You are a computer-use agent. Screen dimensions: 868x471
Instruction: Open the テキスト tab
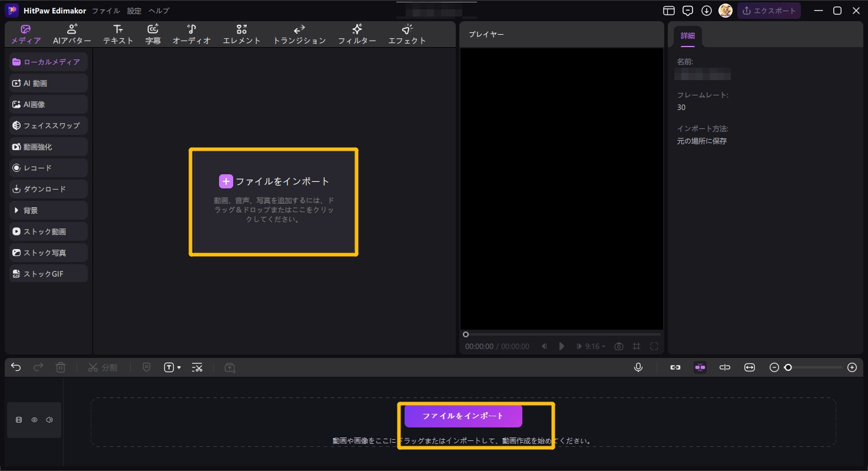(x=118, y=35)
